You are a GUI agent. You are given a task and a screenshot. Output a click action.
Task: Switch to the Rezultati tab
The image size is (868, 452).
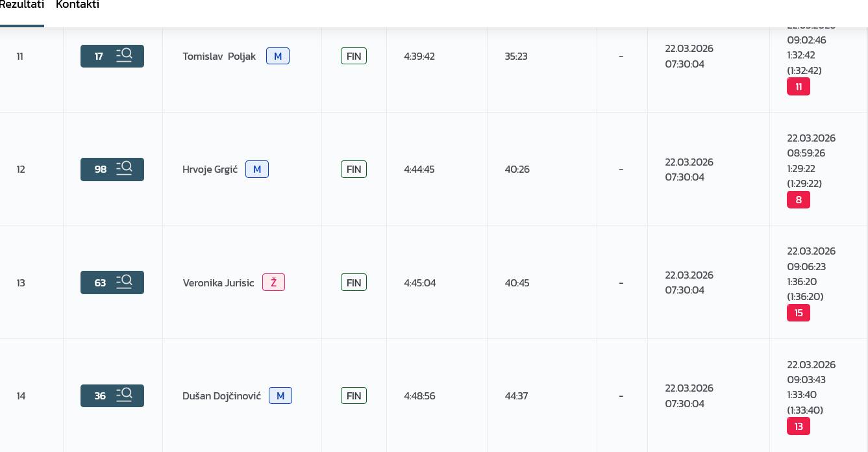(x=21, y=5)
